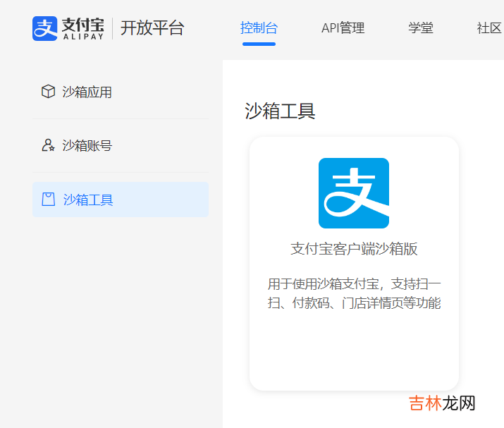Select the 沙箱账号 sidebar label
This screenshot has height=428, width=504.
coord(87,145)
